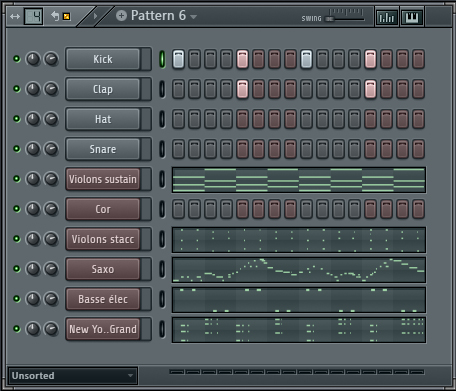Viewport: 456px width, 391px height.
Task: Mute the Basse élec channel LED
Action: tap(16, 299)
